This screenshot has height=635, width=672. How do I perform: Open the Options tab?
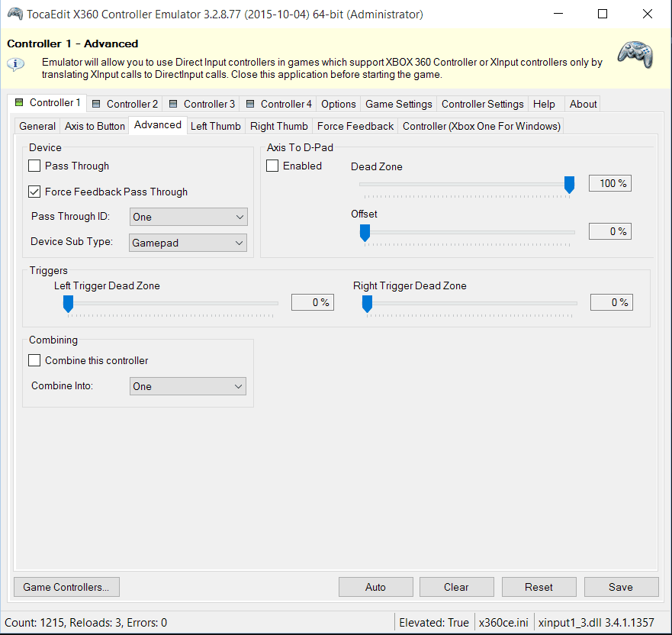coord(339,105)
